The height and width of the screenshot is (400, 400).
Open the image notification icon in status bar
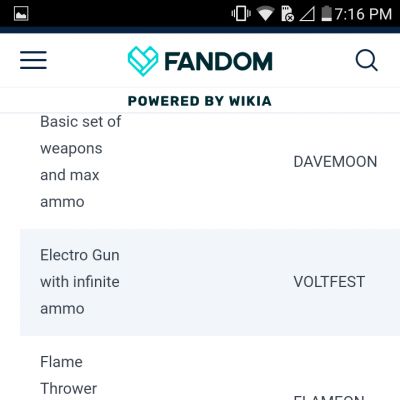pyautogui.click(x=21, y=14)
